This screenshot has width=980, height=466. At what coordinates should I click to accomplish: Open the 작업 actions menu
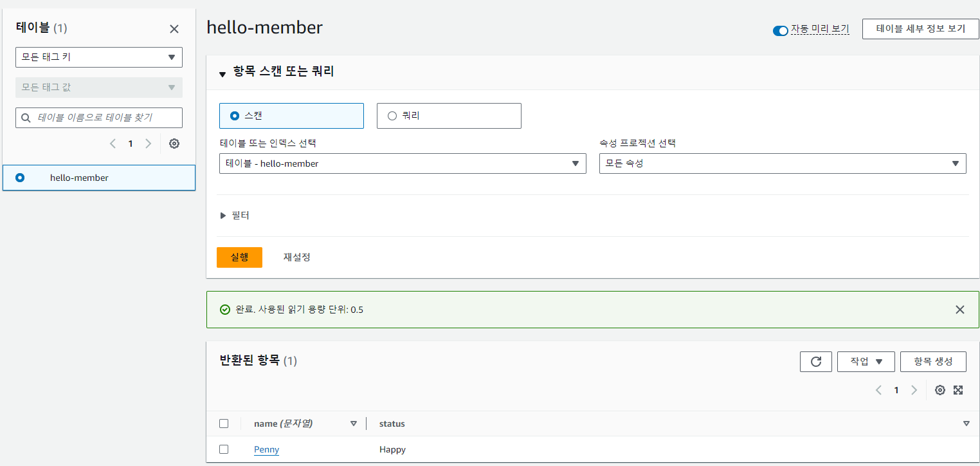[866, 362]
